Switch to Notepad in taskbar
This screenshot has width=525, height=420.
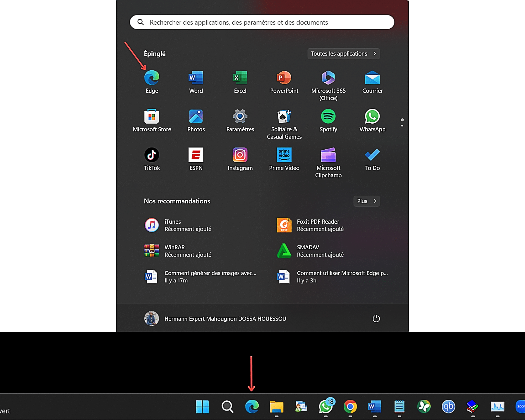coord(399,407)
